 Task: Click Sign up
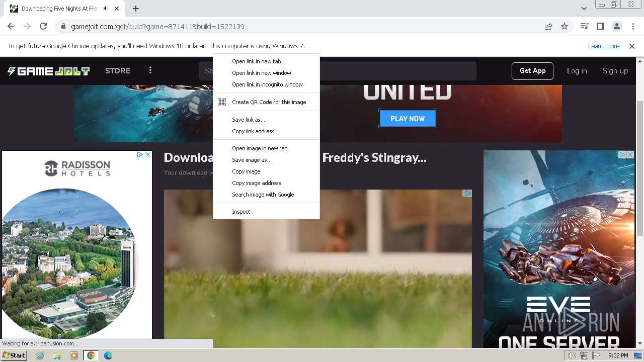click(615, 71)
